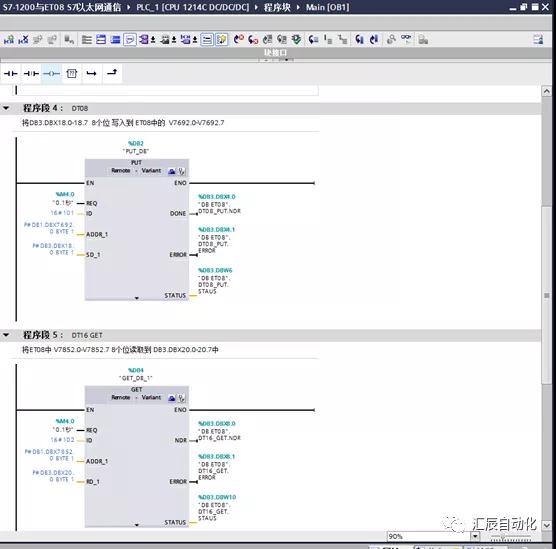
Task: Click the vertical scrollbar thumb
Action: point(546,294)
